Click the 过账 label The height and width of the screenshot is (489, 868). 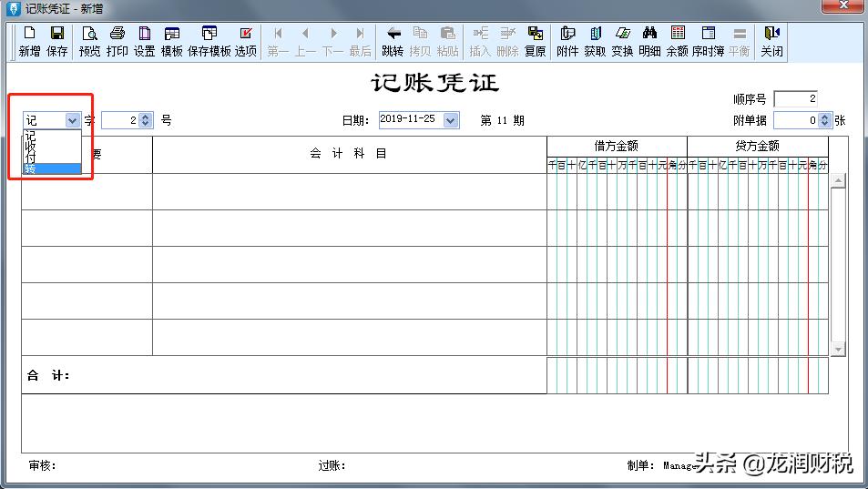[x=332, y=465]
